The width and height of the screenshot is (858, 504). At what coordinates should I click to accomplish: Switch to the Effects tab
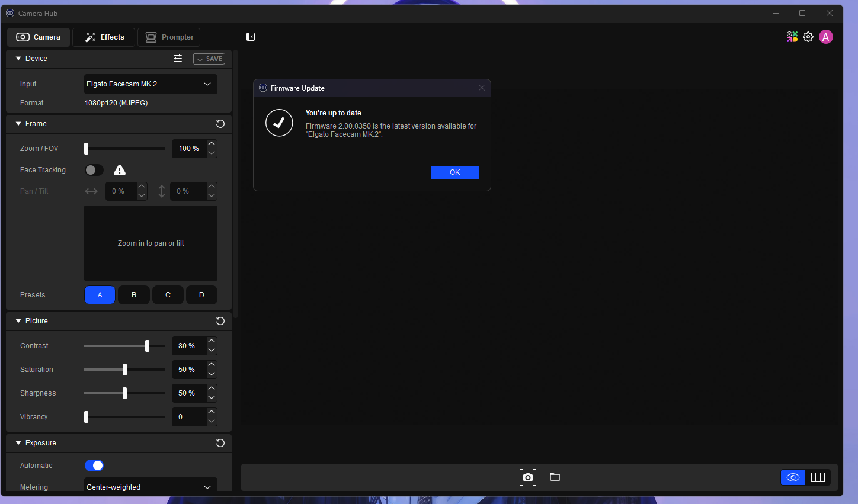click(104, 37)
